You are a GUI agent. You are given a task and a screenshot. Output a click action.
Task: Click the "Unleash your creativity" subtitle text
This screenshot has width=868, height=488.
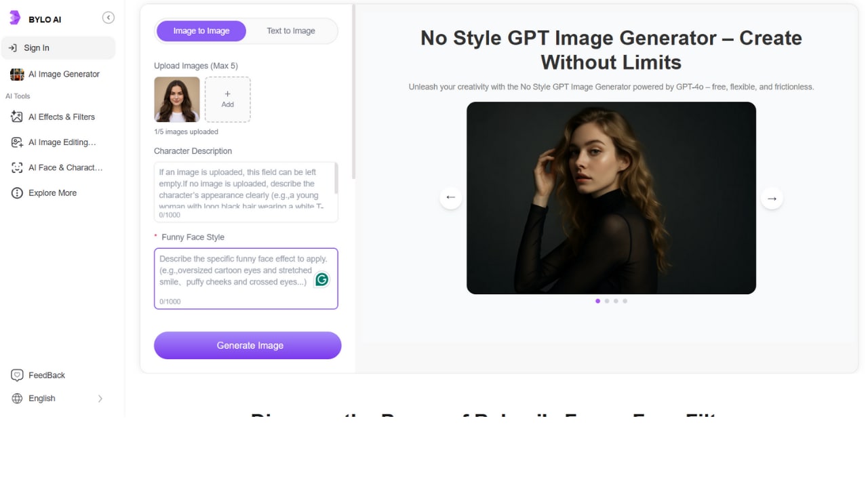pos(611,87)
